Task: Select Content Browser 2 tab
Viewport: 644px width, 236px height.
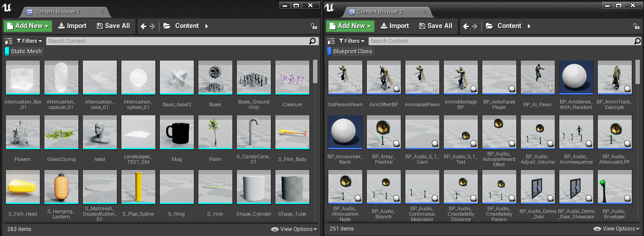Action: [x=380, y=12]
